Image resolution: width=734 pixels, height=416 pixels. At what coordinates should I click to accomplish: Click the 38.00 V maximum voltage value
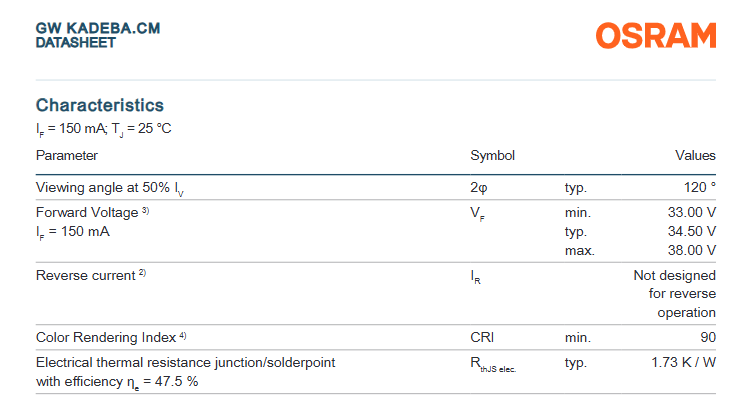click(692, 250)
